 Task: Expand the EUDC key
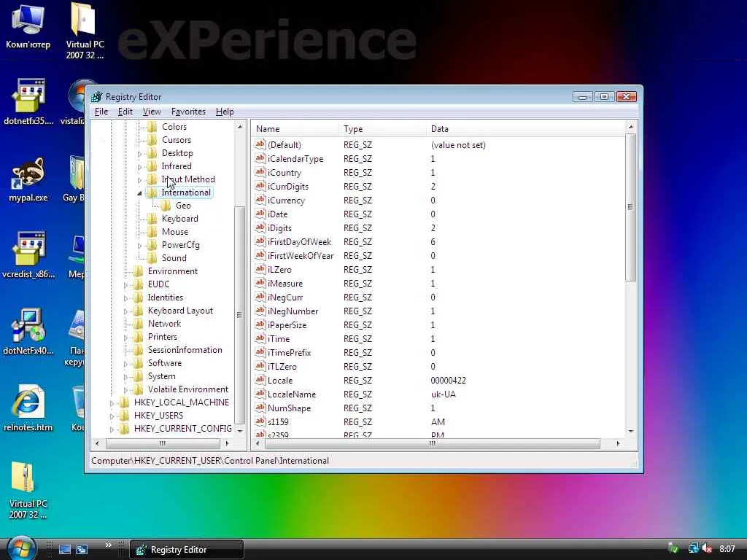tap(125, 285)
